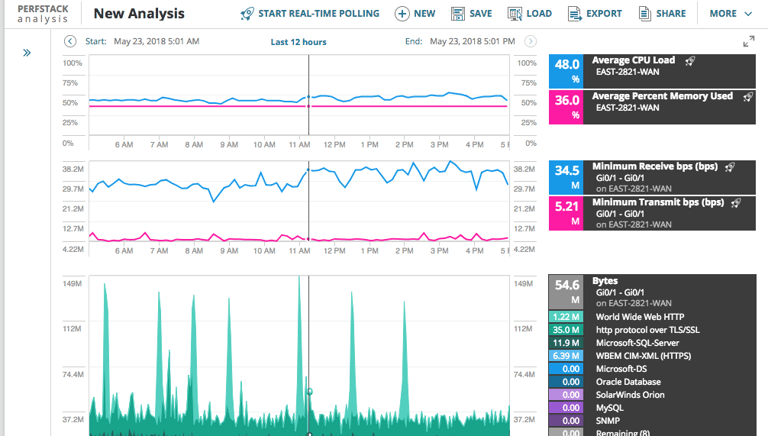Click EAST-2821-WAN under Average Percent Memory Used
The height and width of the screenshot is (436, 768).
[x=627, y=108]
